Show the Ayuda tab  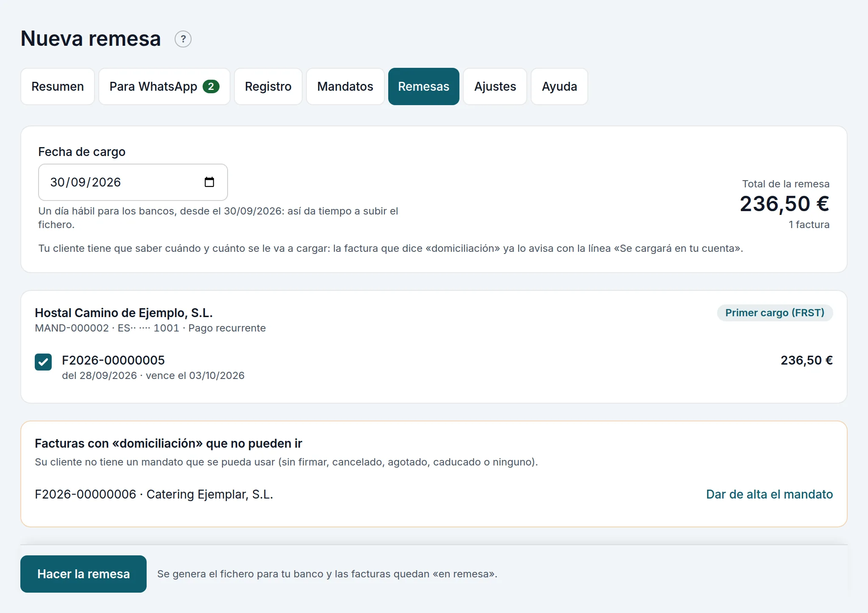559,86
